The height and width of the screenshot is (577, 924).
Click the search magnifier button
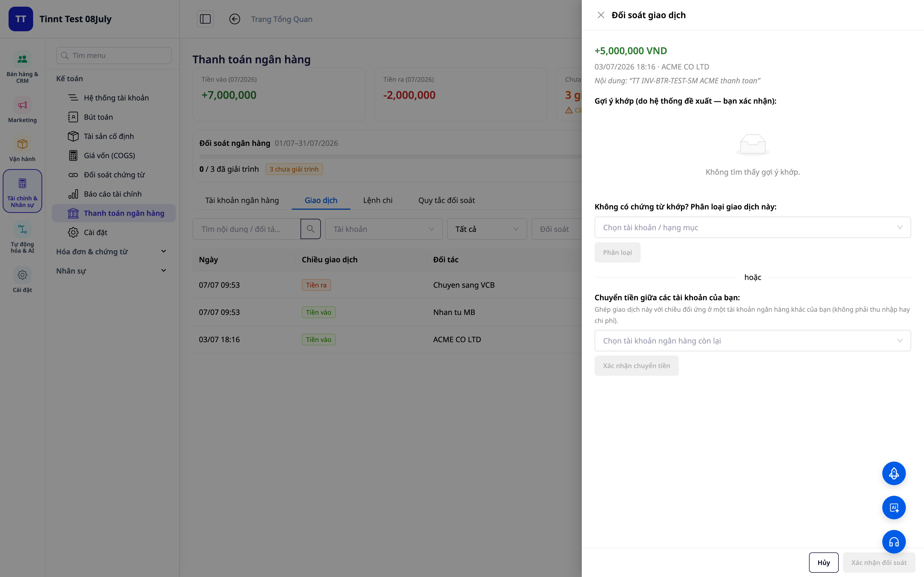(x=310, y=229)
